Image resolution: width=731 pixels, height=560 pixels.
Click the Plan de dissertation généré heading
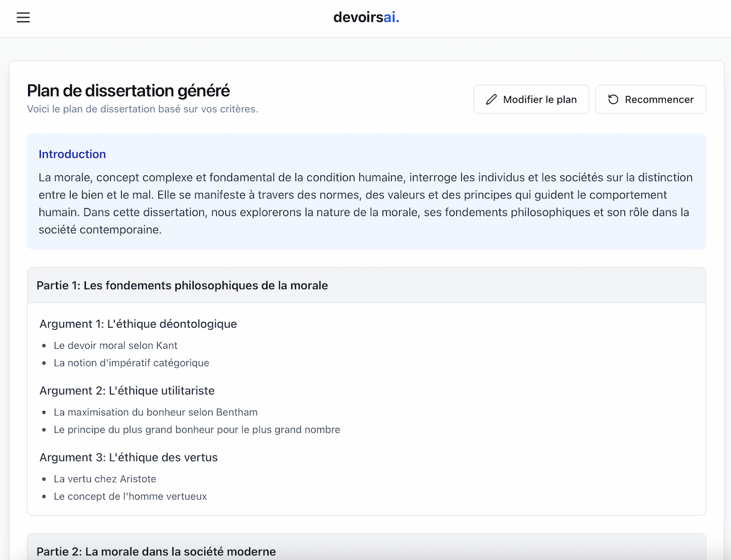point(129,91)
